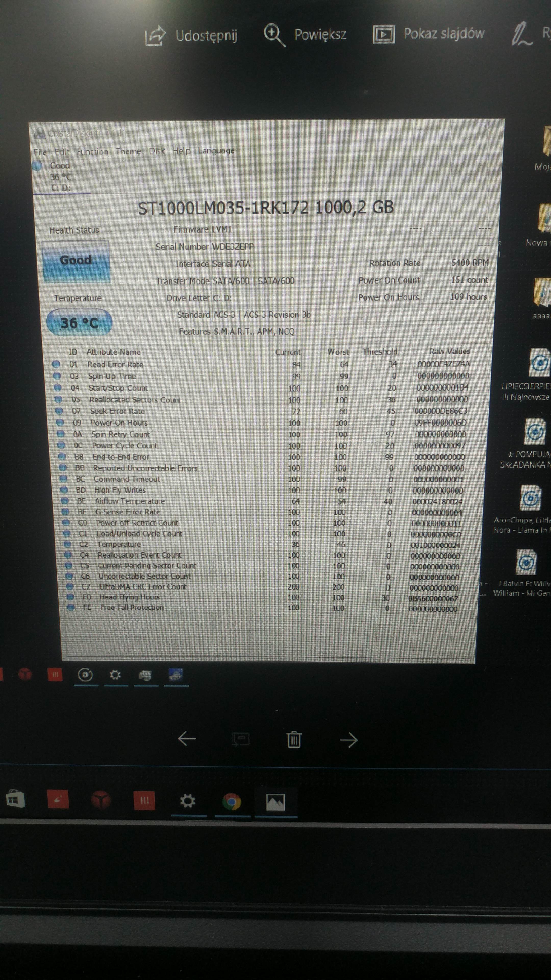Image resolution: width=551 pixels, height=980 pixels.
Task: Click the Firmware field LVM1
Action: click(272, 229)
